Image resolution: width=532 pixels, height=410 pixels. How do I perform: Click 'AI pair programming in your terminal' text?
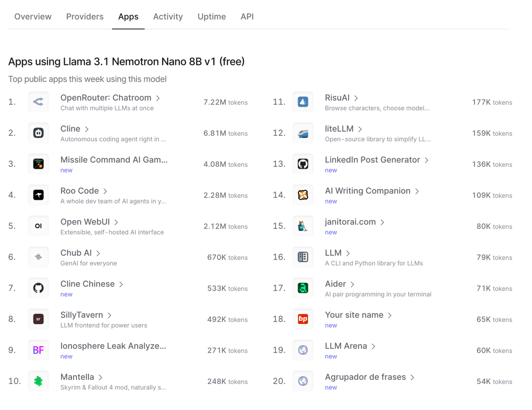(378, 294)
